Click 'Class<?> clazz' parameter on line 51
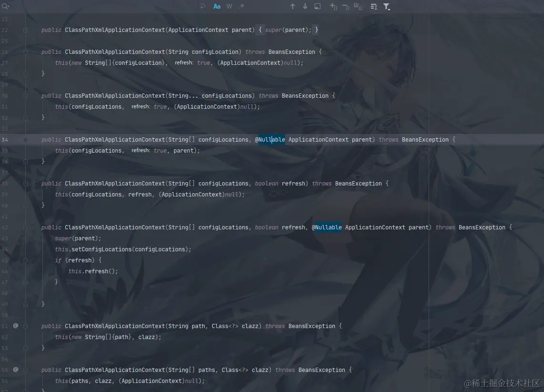Viewport: 544px width, 392px height. tap(235, 326)
